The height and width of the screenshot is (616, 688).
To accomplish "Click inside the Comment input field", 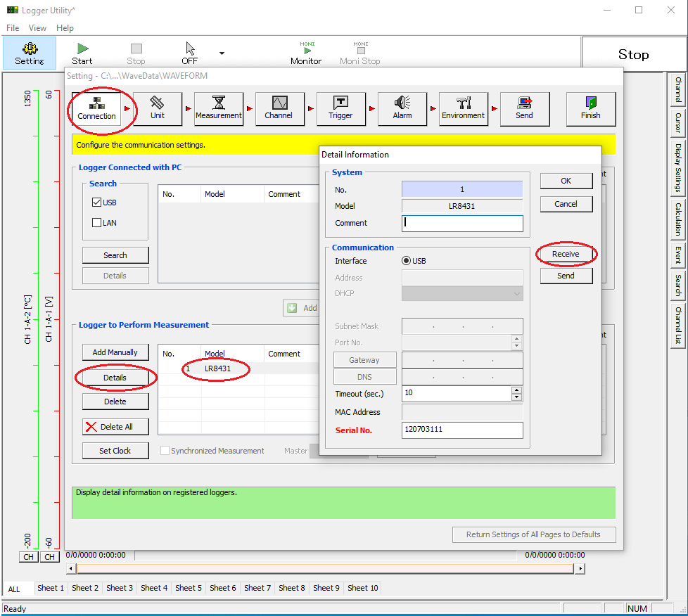I will tap(461, 224).
